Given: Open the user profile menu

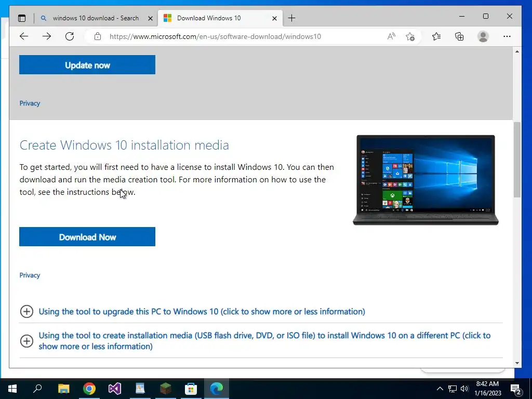Looking at the screenshot, I should click(483, 36).
